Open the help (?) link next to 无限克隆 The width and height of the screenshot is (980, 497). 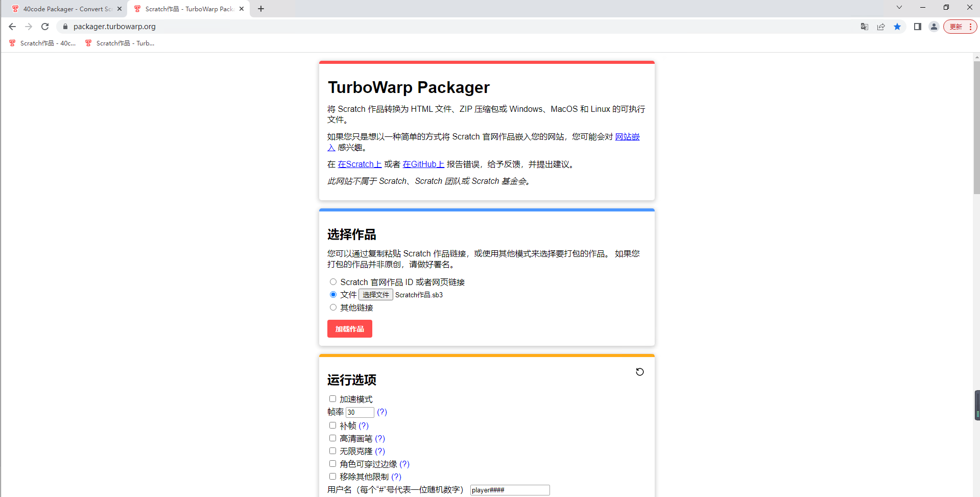(380, 452)
